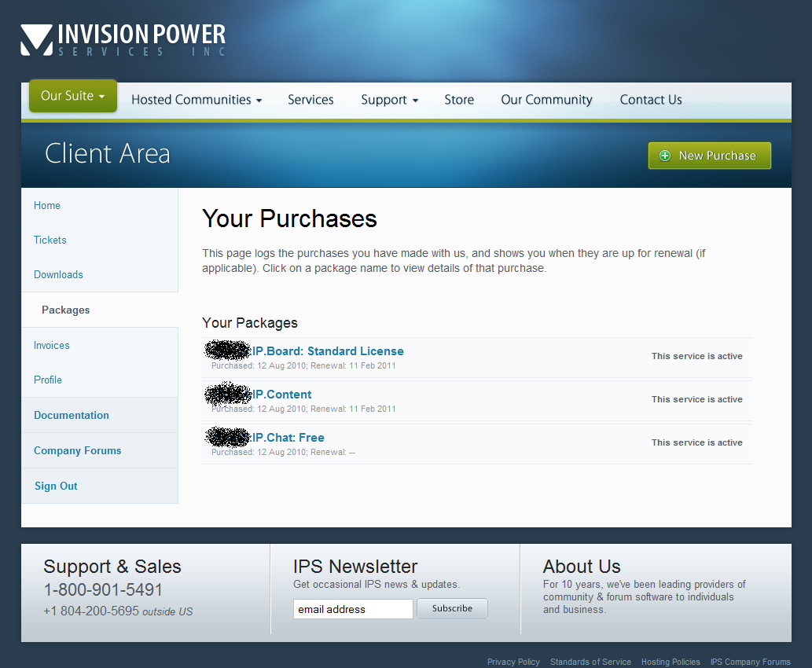Open the IP.Chat: Free package

[x=288, y=438]
